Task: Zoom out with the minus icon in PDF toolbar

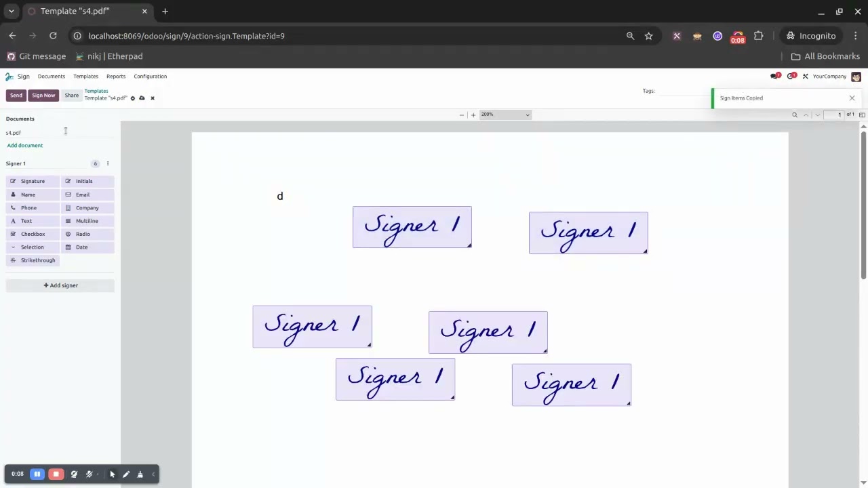Action: [x=462, y=115]
